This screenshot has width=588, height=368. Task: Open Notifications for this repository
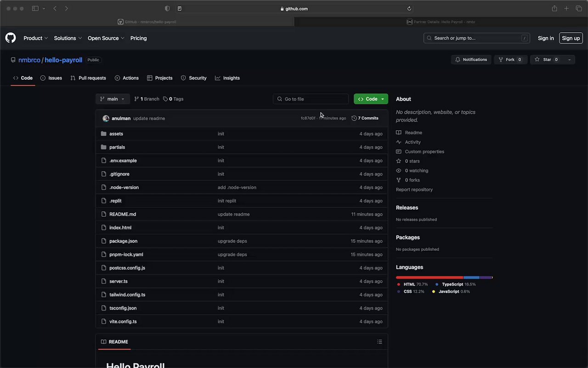tap(471, 60)
